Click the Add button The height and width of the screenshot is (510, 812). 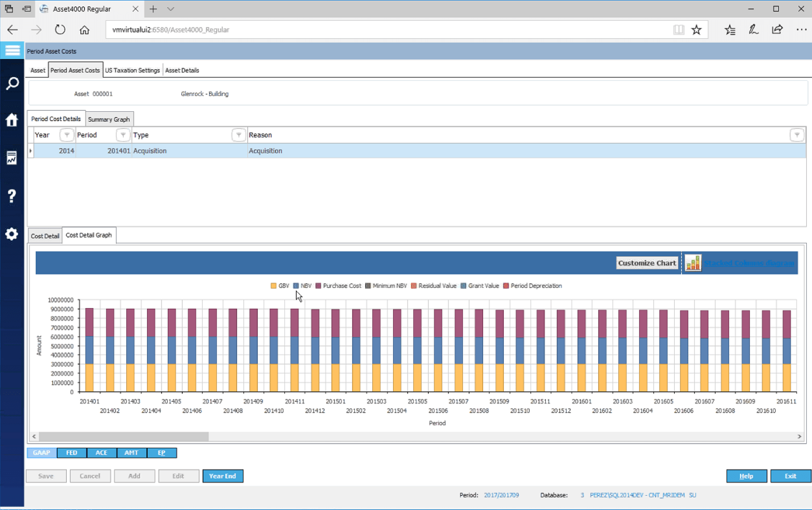134,476
